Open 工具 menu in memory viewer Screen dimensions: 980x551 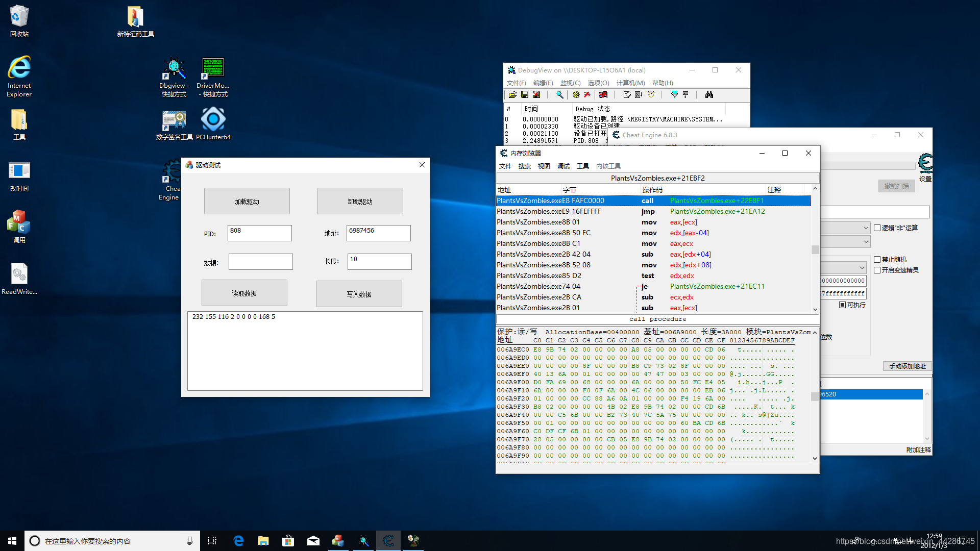pyautogui.click(x=583, y=166)
